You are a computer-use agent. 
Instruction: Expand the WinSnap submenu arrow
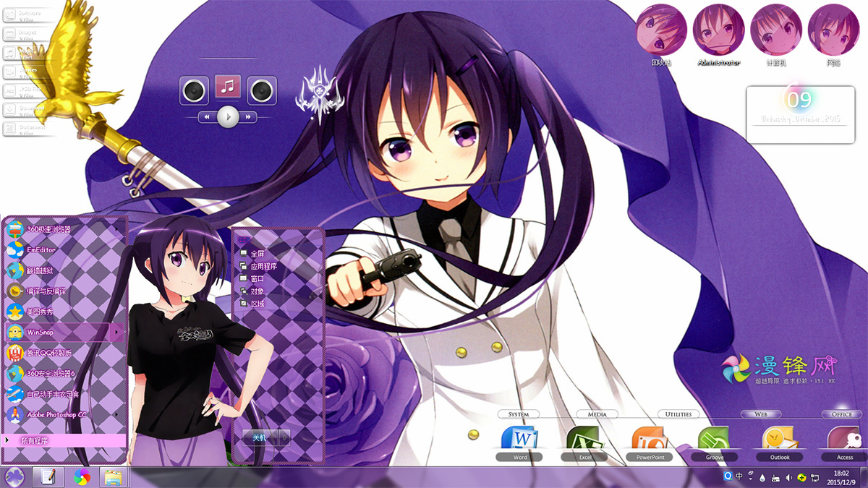118,332
